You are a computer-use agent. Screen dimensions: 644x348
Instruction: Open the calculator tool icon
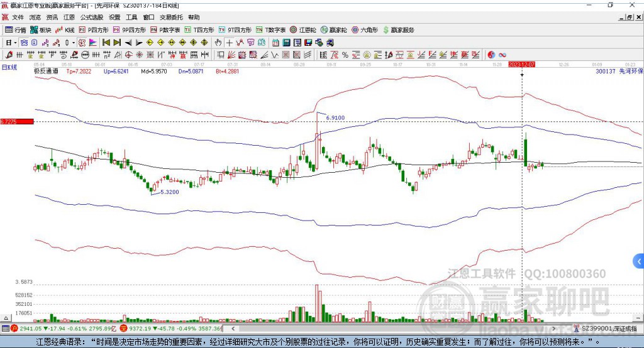(287, 43)
